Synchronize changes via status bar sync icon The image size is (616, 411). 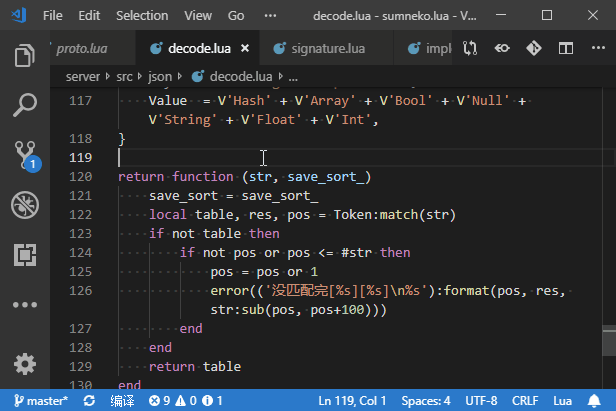tap(89, 401)
